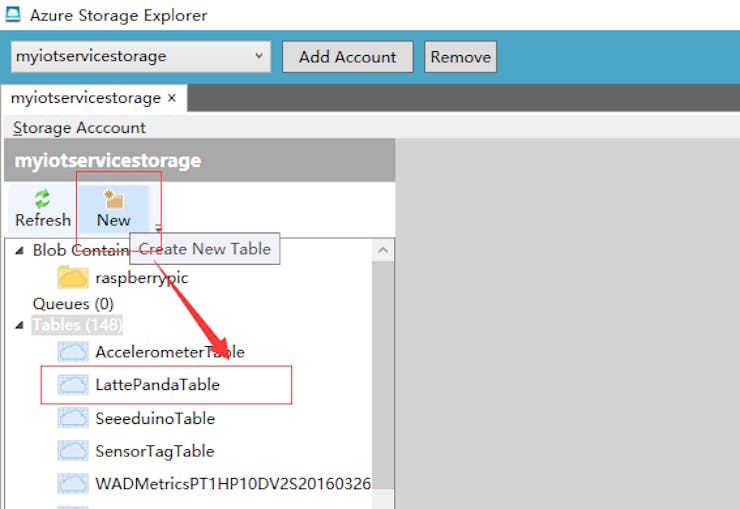Select the Blob Containers heading
The height and width of the screenshot is (509, 740).
pyautogui.click(x=80, y=250)
